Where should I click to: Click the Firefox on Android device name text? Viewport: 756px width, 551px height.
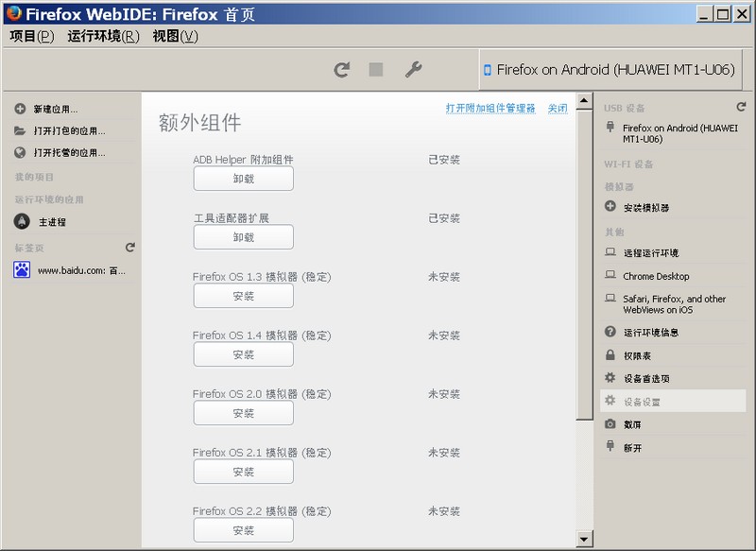[679, 133]
